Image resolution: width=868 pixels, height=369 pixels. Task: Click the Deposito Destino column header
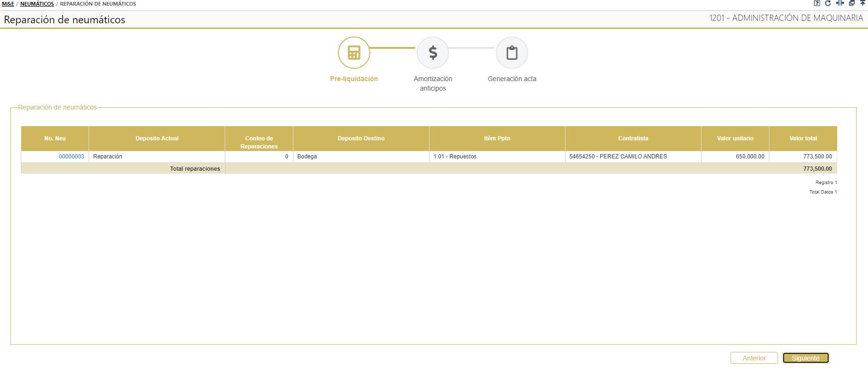point(361,138)
